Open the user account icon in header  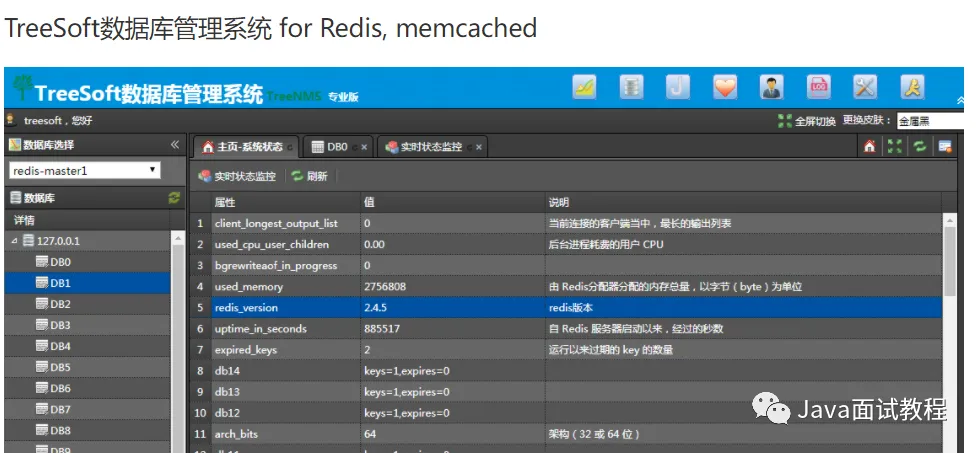pyautogui.click(x=772, y=87)
